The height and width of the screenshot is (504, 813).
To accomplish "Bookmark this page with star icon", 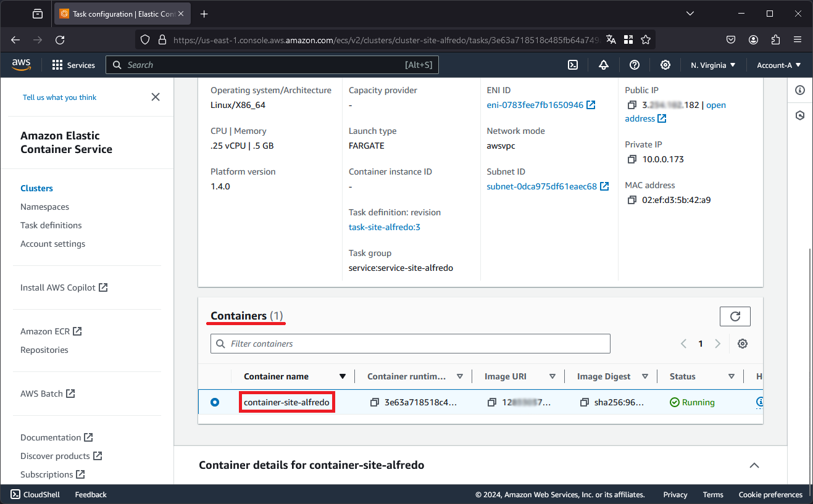I will coord(646,39).
